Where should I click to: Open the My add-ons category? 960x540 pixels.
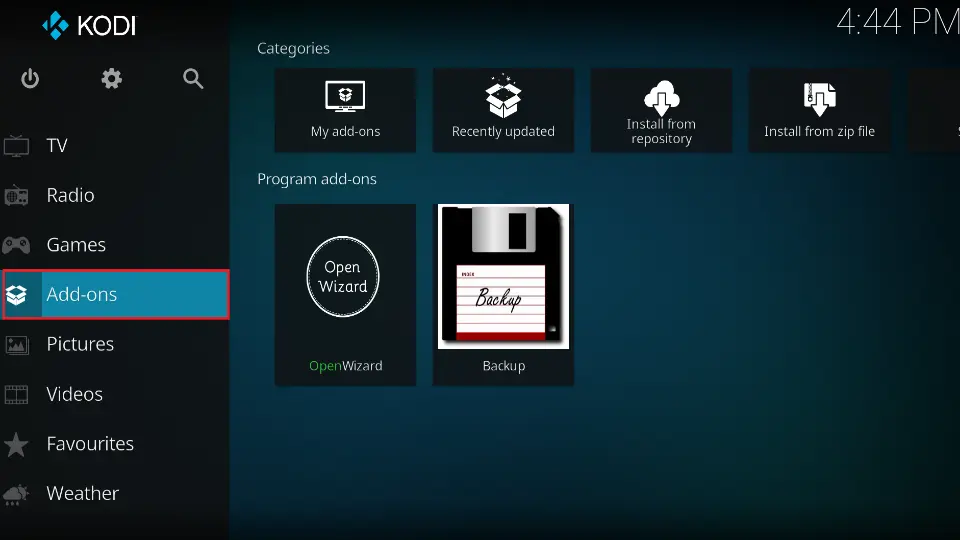(x=345, y=110)
